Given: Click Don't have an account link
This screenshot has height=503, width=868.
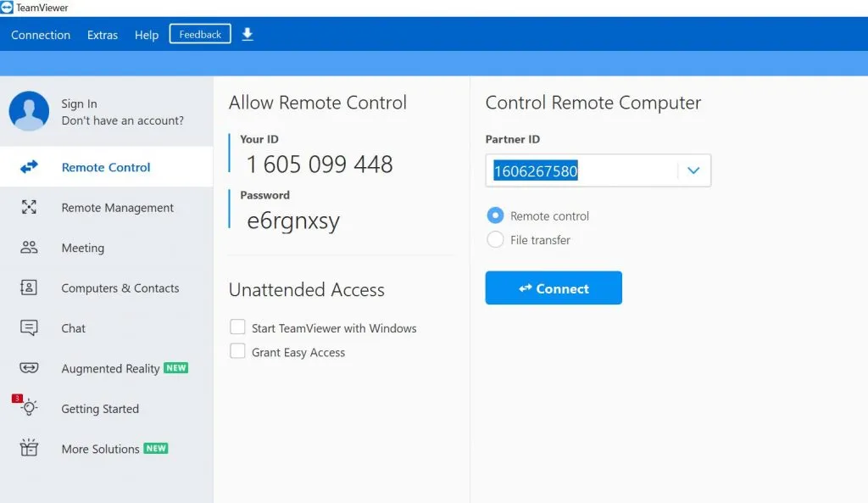Looking at the screenshot, I should [122, 120].
